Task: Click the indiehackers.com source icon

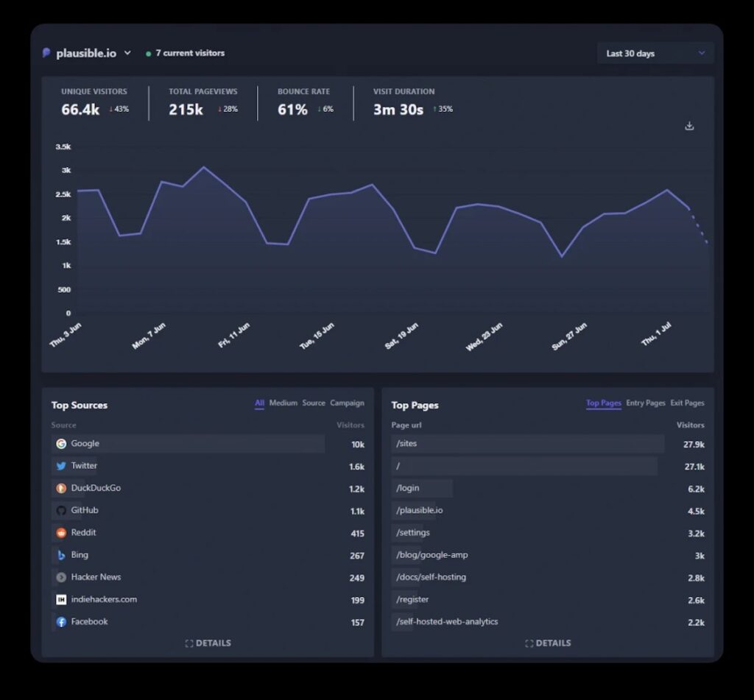Action: coord(61,599)
